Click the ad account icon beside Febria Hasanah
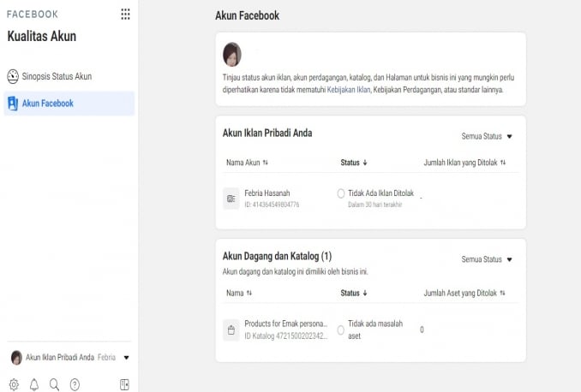This screenshot has width=581, height=392. pos(231,198)
